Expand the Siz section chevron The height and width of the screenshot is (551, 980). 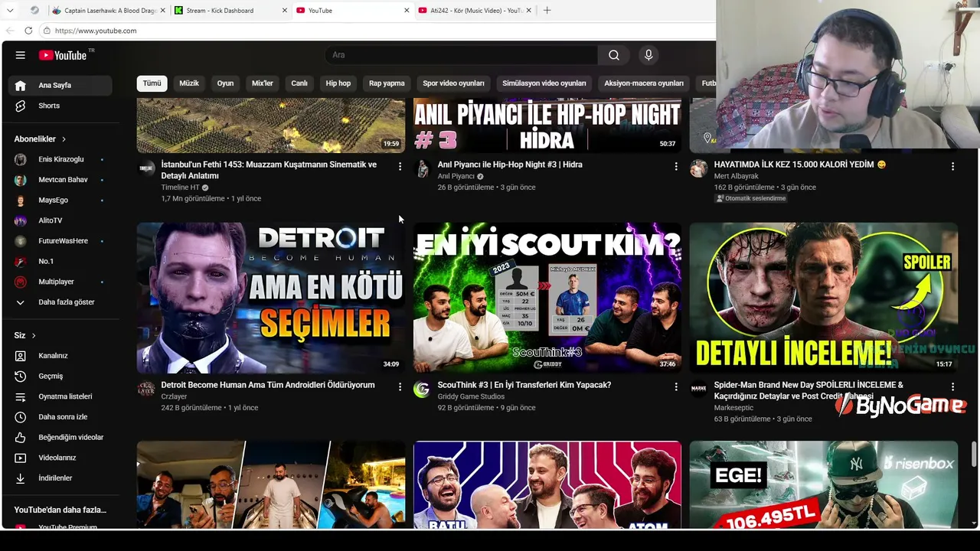tap(33, 336)
